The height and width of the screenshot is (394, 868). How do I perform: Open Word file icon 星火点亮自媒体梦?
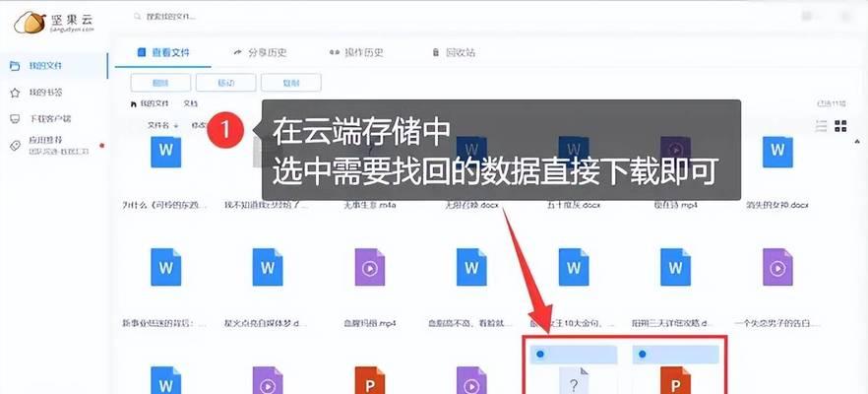click(x=268, y=268)
